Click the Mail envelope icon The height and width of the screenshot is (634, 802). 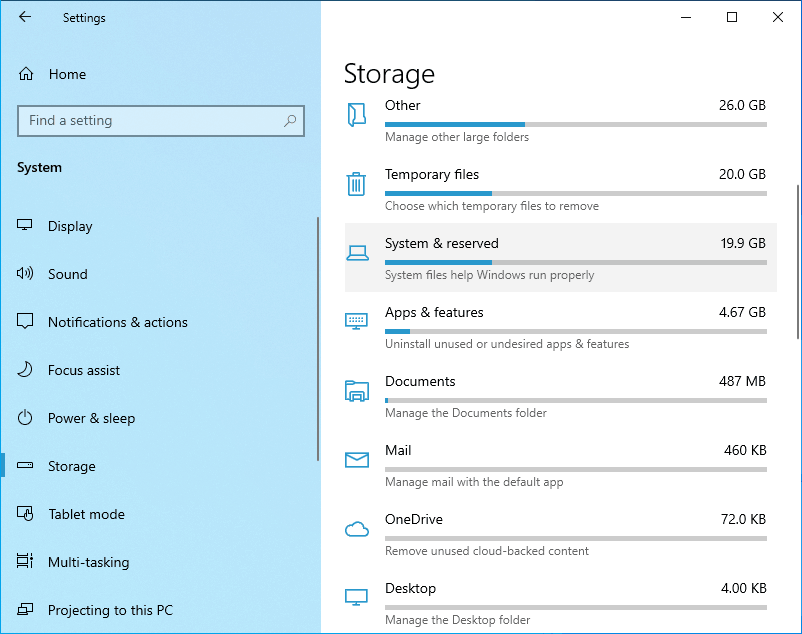click(x=357, y=460)
